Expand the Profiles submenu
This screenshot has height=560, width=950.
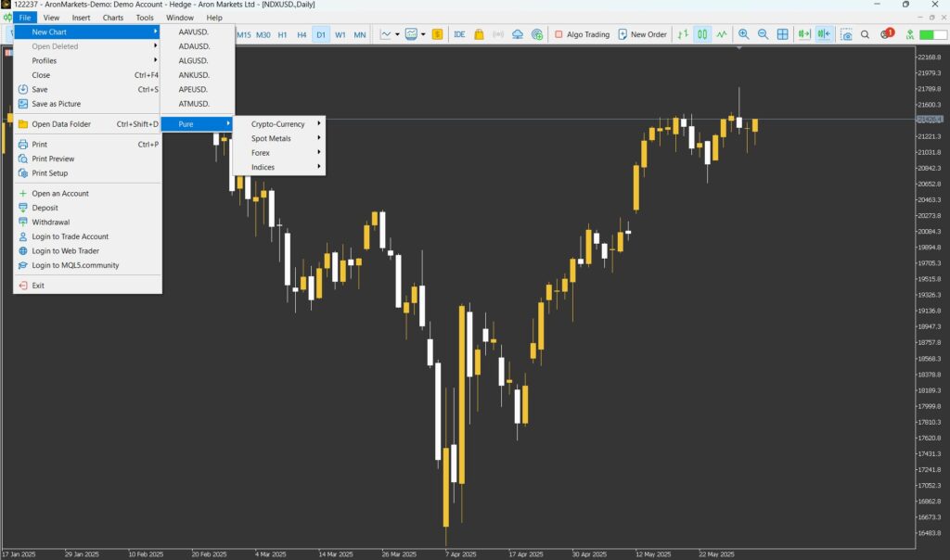pos(87,60)
